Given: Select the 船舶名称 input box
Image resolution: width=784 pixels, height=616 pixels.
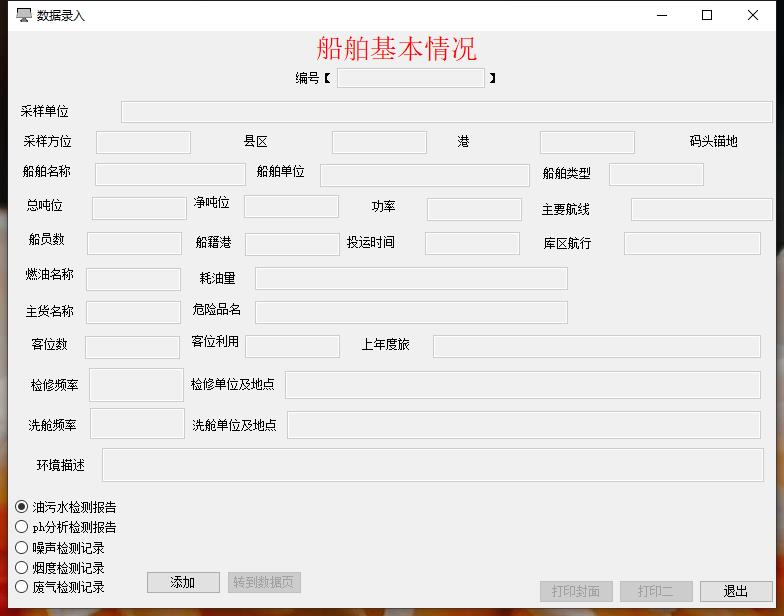Looking at the screenshot, I should (170, 175).
